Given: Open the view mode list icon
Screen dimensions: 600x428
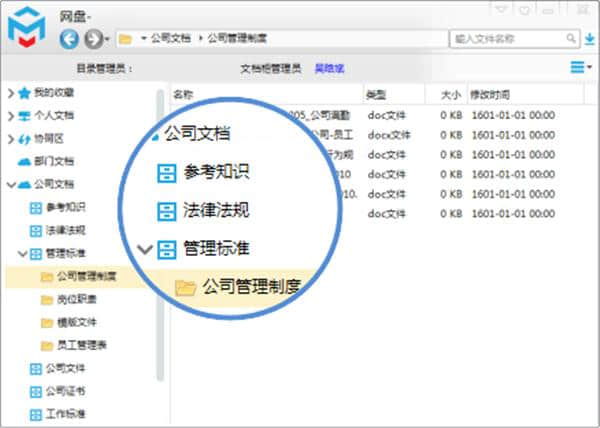Looking at the screenshot, I should pyautogui.click(x=577, y=68).
